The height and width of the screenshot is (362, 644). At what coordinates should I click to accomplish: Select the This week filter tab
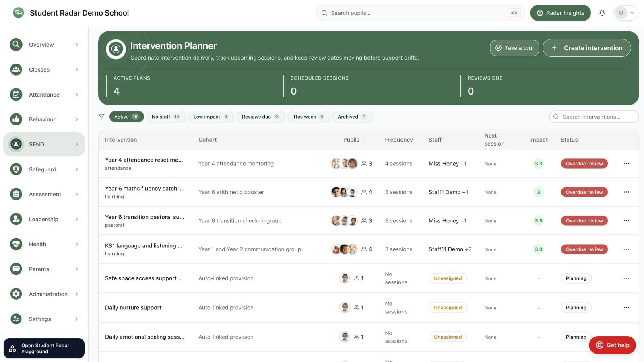pos(309,117)
